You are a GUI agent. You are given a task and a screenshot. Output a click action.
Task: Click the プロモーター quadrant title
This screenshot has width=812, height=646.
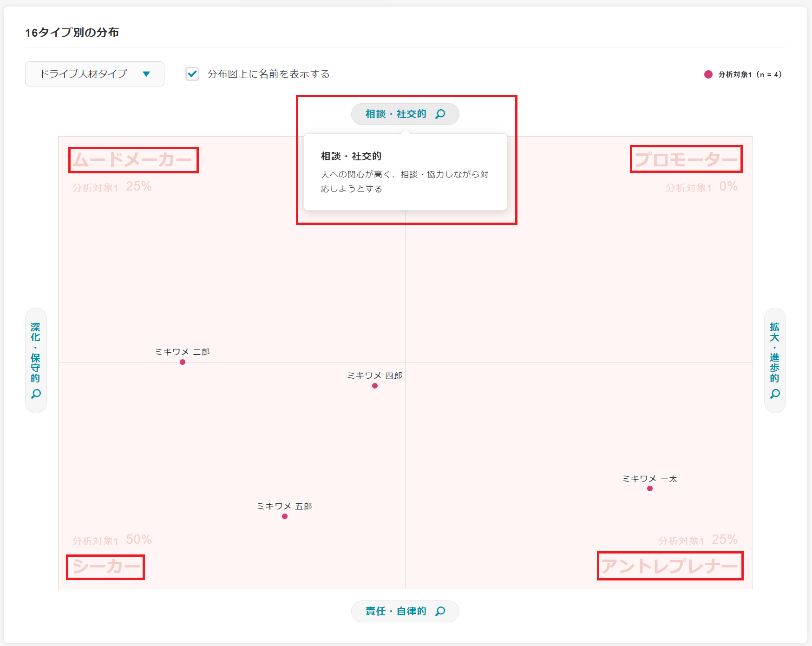[x=686, y=159]
